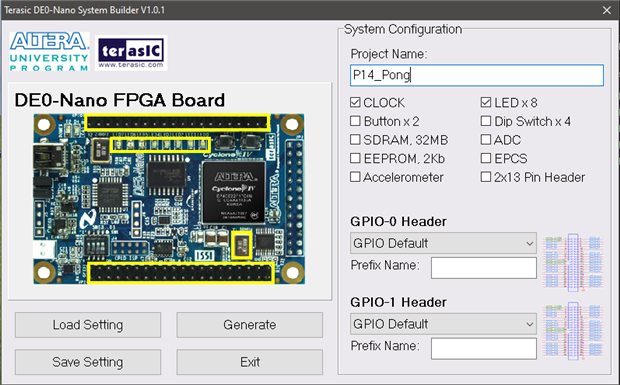Viewport: 620px width, 385px height.
Task: Enable the EEPROM, 2Kb checkbox
Action: point(355,158)
